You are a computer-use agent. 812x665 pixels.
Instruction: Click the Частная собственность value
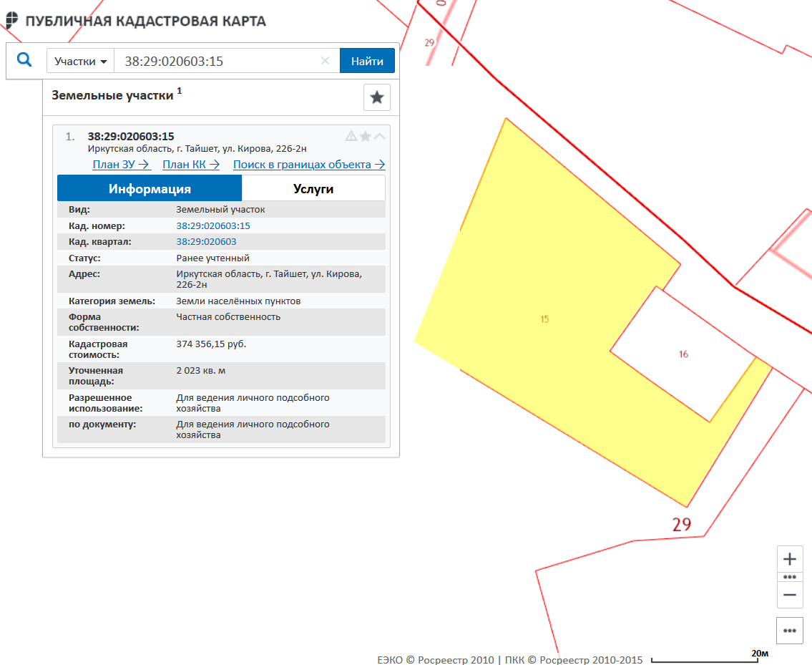click(228, 316)
